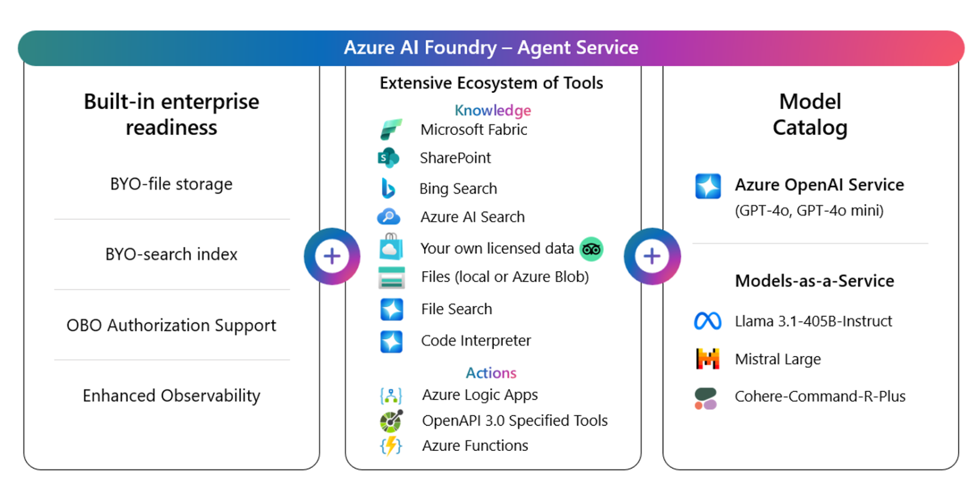Click the plus circle left of tools panel
The width and height of the screenshot is (980, 493).
332,256
